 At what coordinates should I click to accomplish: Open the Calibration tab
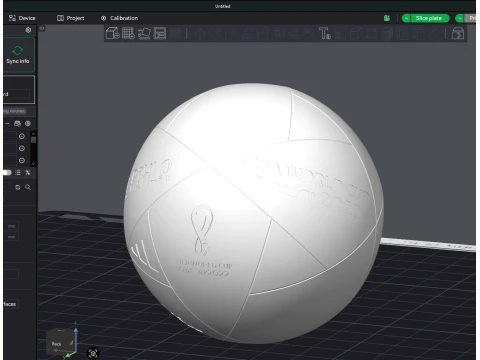pyautogui.click(x=119, y=18)
